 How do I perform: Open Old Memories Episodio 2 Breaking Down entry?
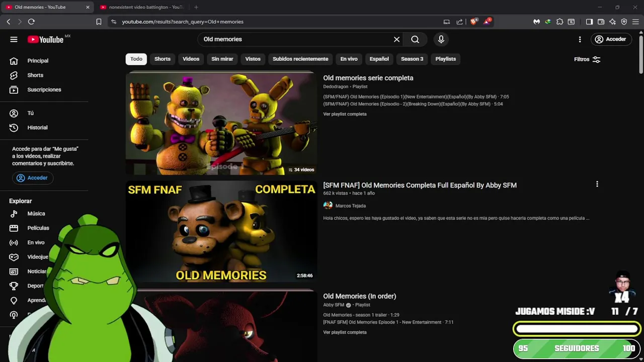click(413, 104)
